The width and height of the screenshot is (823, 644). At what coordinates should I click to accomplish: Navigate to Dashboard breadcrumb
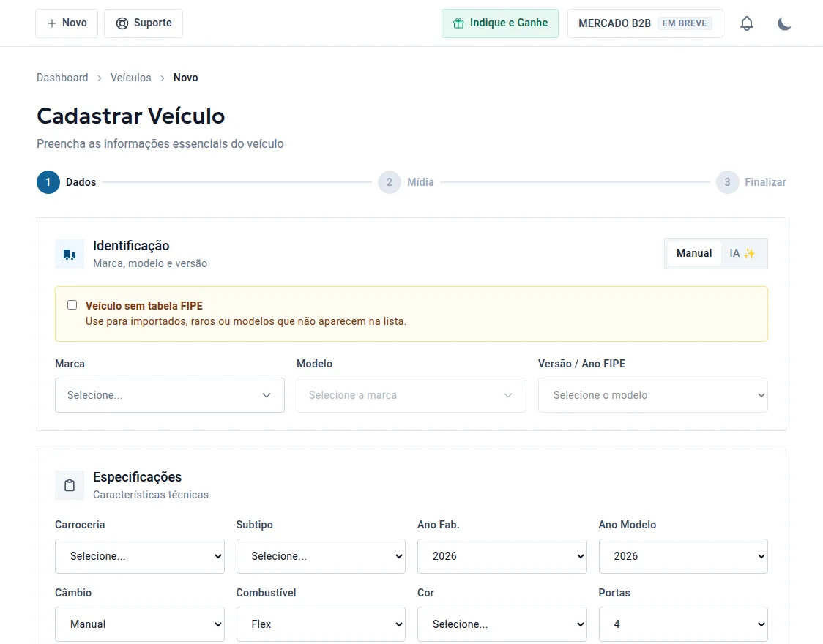[x=62, y=78]
